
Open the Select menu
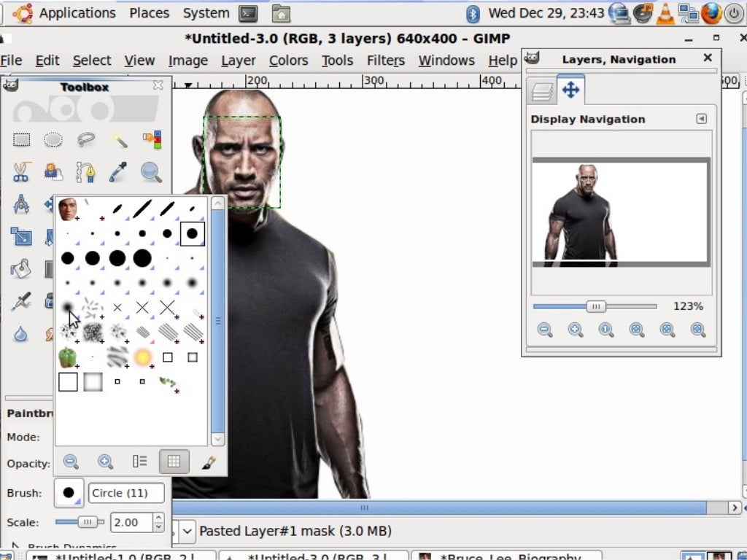point(92,61)
